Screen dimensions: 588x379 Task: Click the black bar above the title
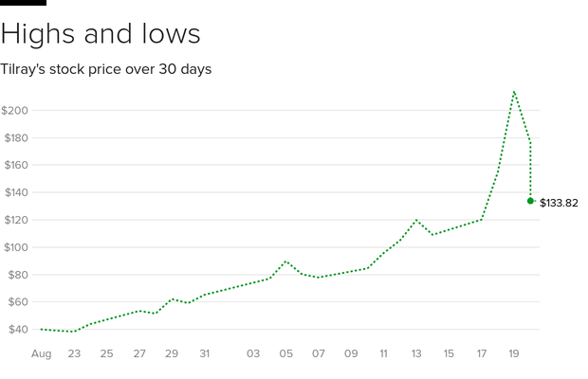point(23,3)
